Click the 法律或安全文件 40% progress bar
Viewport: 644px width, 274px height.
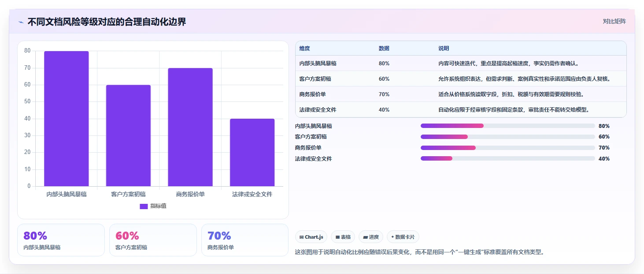pos(508,158)
